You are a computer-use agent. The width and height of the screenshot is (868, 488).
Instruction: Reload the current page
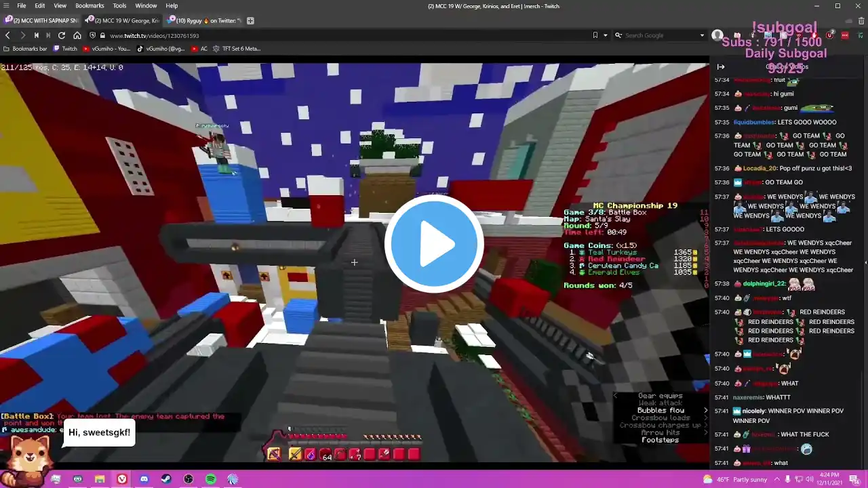pyautogui.click(x=62, y=35)
